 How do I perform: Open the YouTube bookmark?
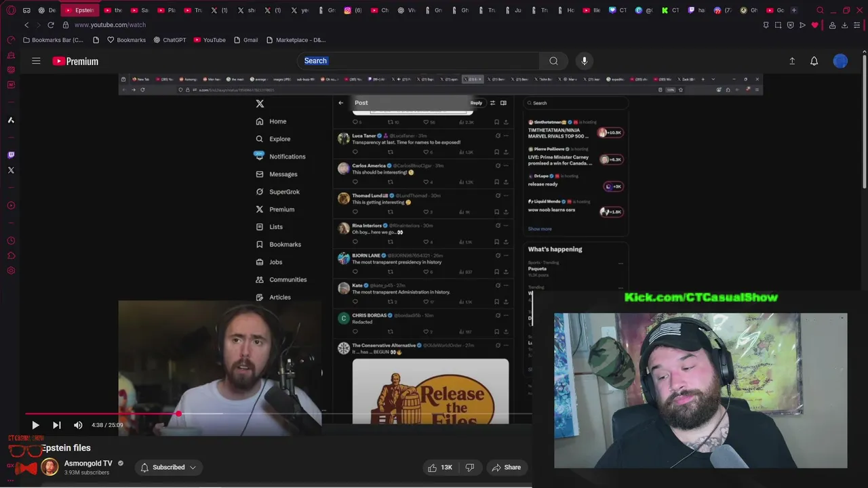(x=209, y=40)
